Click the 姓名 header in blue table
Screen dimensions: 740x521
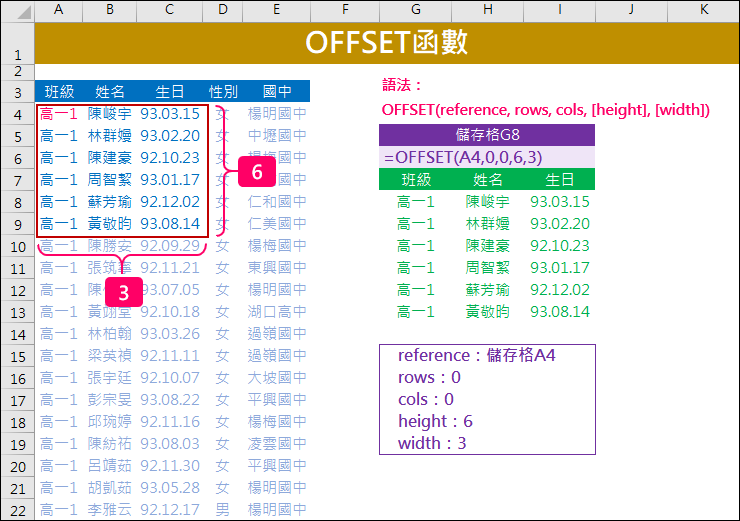coord(109,91)
